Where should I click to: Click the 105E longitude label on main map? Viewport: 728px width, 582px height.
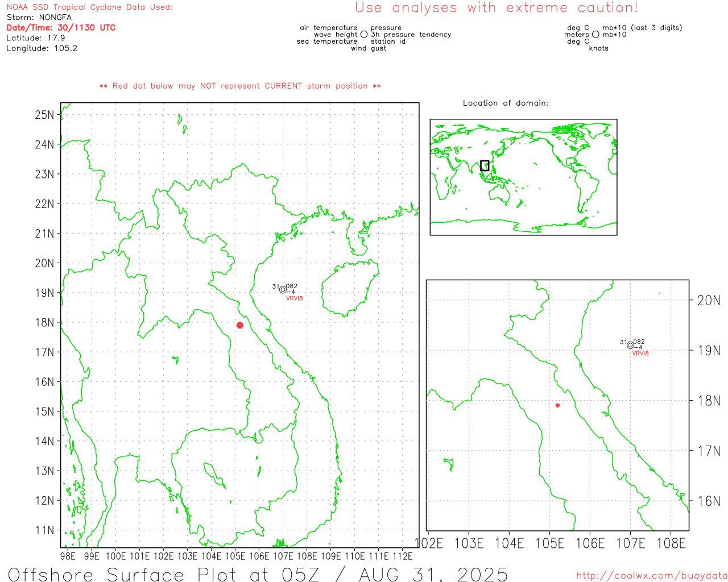(x=235, y=556)
